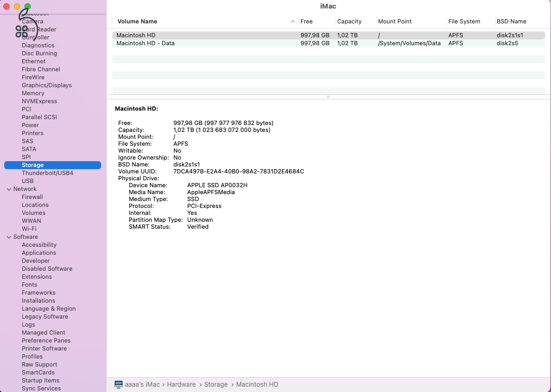Viewport: 551px width, 392px height.
Task: Open Disabled Software in the sidebar
Action: tap(47, 269)
